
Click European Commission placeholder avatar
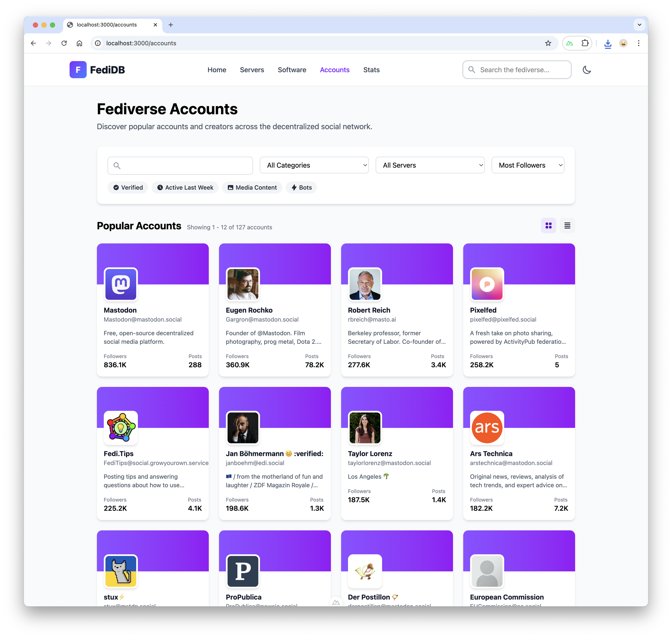pos(487,571)
